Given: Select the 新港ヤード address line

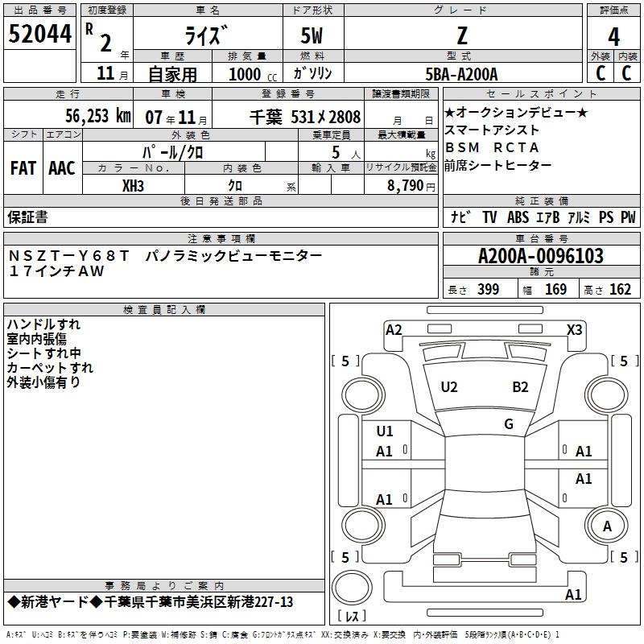Looking at the screenshot, I should click(151, 602).
